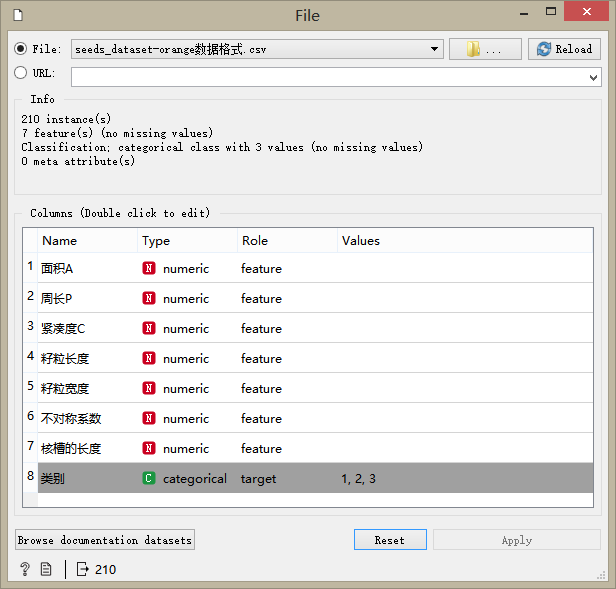The width and height of the screenshot is (616, 589).
Task: Click the feature role of 核槽的长度
Action: (261, 449)
